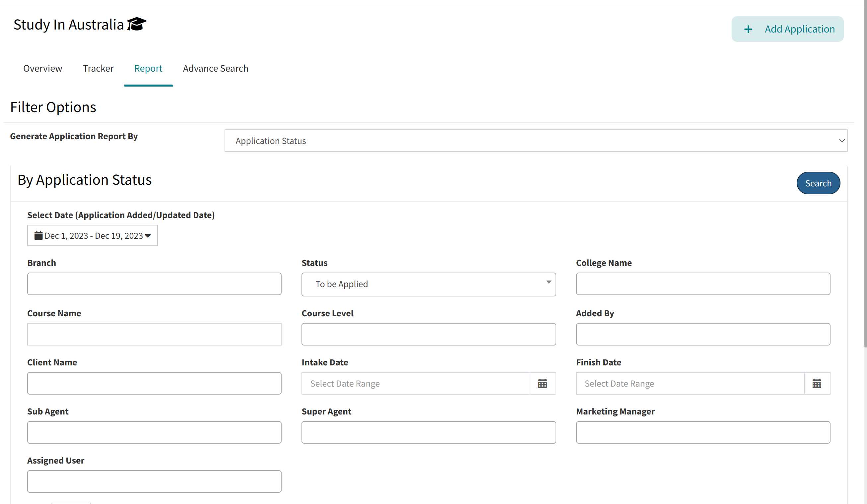Click the Marketing Manager field

703,432
